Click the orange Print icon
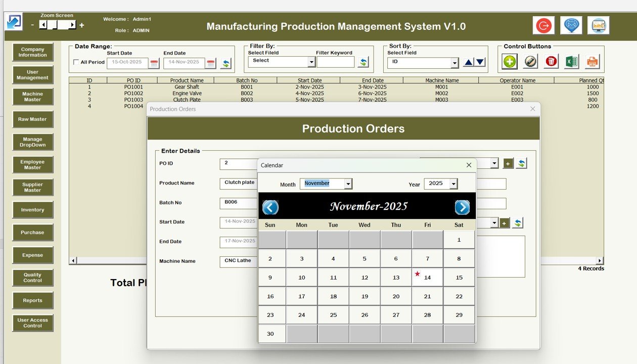 click(x=592, y=62)
